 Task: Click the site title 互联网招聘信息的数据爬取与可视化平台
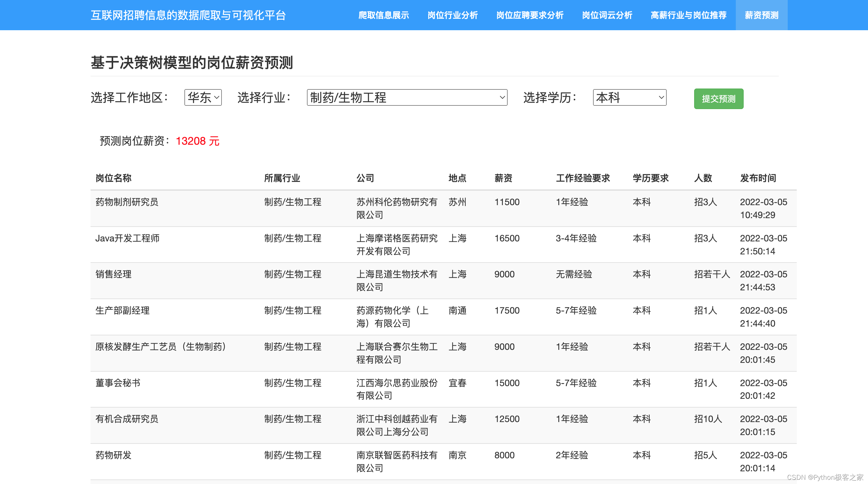tap(188, 15)
